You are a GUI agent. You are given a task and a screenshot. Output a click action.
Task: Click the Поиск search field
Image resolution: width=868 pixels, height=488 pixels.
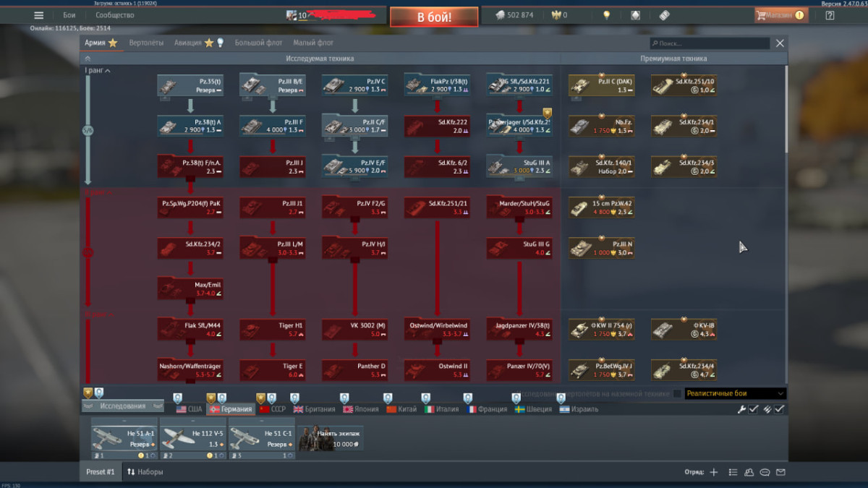[710, 43]
